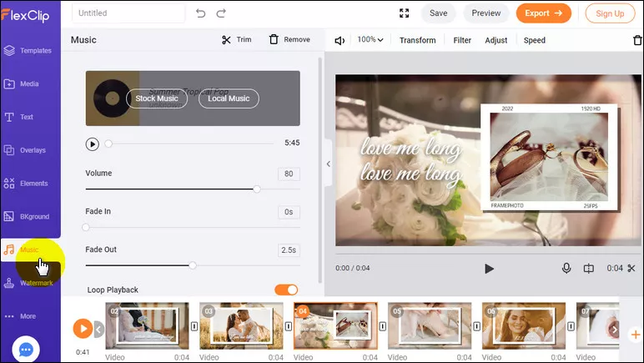Screen dimensions: 644x363
Task: Click the love me long text overlay
Action: [x=410, y=160]
